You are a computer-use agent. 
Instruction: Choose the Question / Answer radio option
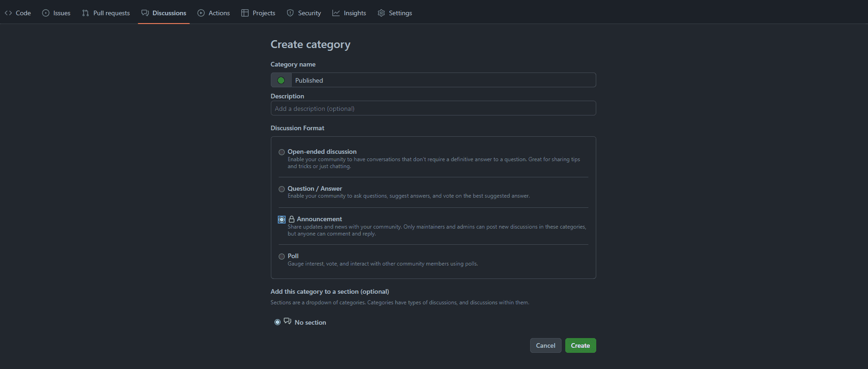[281, 189]
